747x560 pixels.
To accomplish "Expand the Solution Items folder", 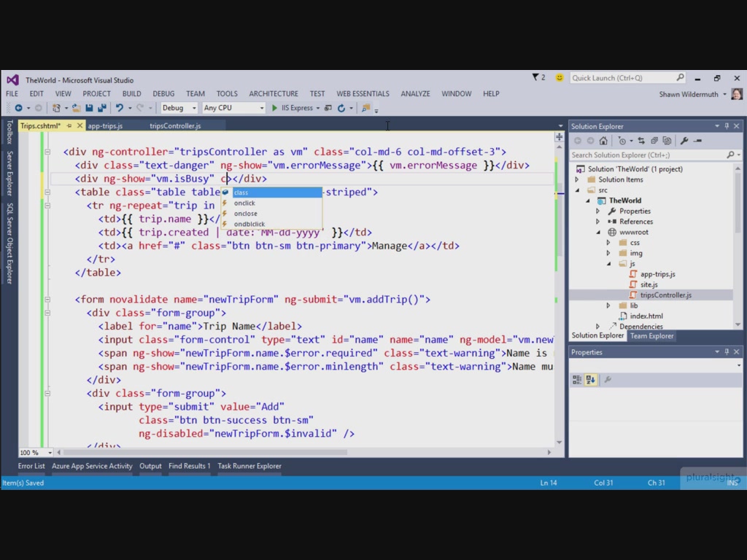I will (x=577, y=179).
